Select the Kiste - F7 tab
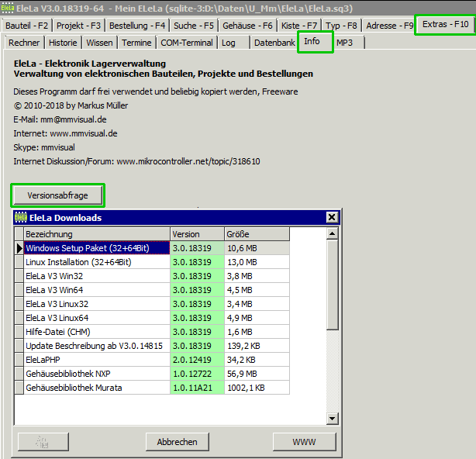 299,26
